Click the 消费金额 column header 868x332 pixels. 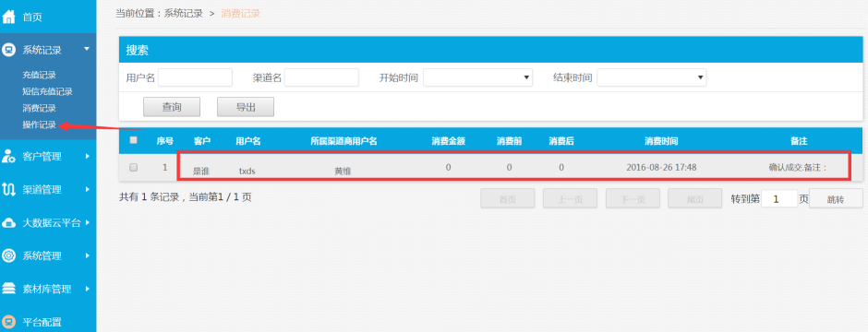coord(449,141)
